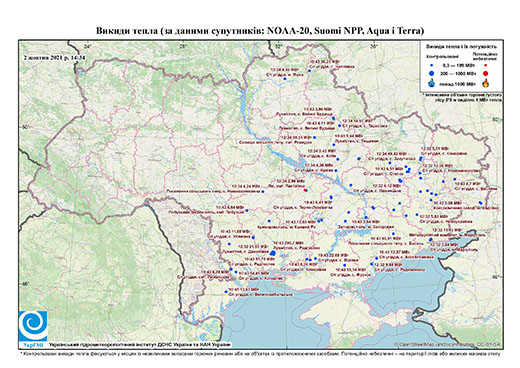Click the 200 — 1000 МВт legend label
The height and width of the screenshot is (368, 520).
click(x=459, y=73)
